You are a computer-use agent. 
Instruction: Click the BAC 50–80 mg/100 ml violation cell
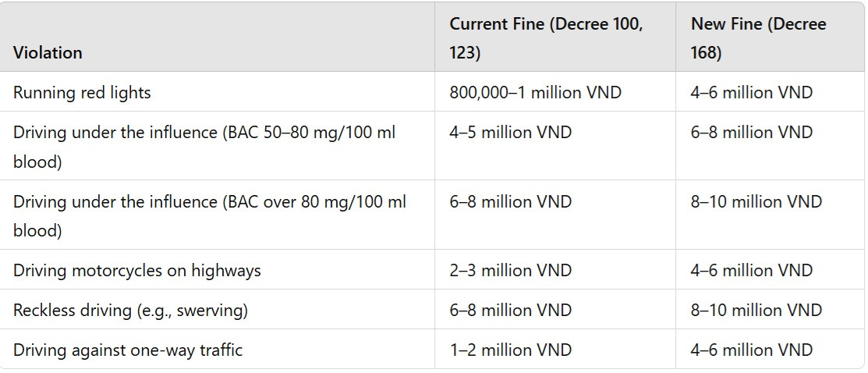[204, 147]
